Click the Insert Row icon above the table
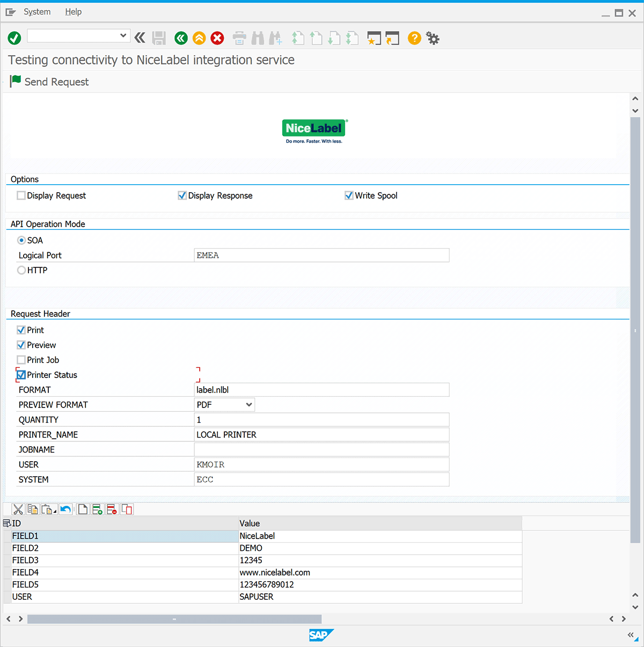The height and width of the screenshot is (647, 644). coord(97,509)
